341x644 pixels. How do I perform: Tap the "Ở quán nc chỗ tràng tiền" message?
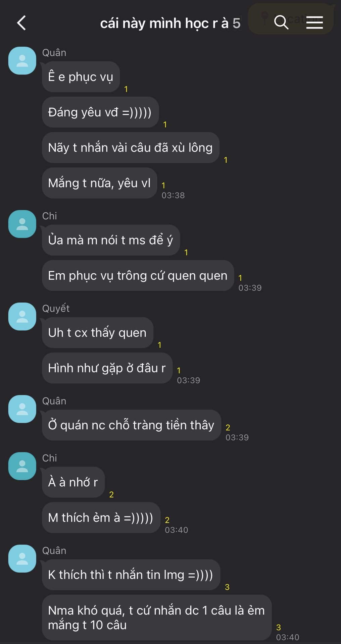pyautogui.click(x=132, y=425)
